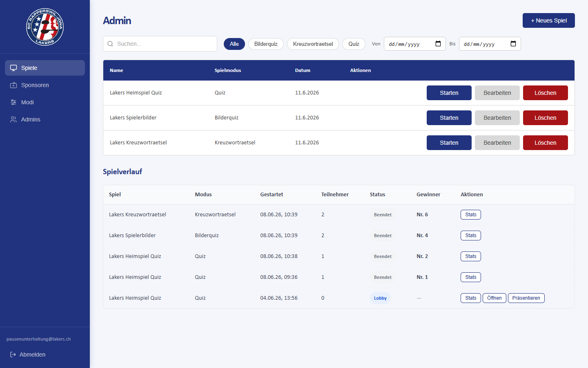Click the magnifier icon in the search box
This screenshot has height=368, width=588.
coord(110,44)
